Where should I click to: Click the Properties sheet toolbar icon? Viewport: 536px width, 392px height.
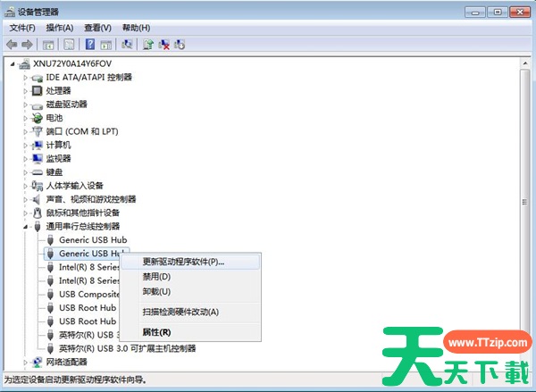pos(69,45)
